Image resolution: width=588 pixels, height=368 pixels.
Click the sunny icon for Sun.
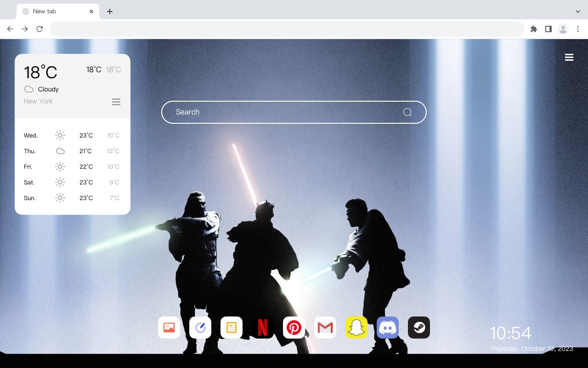coord(60,198)
